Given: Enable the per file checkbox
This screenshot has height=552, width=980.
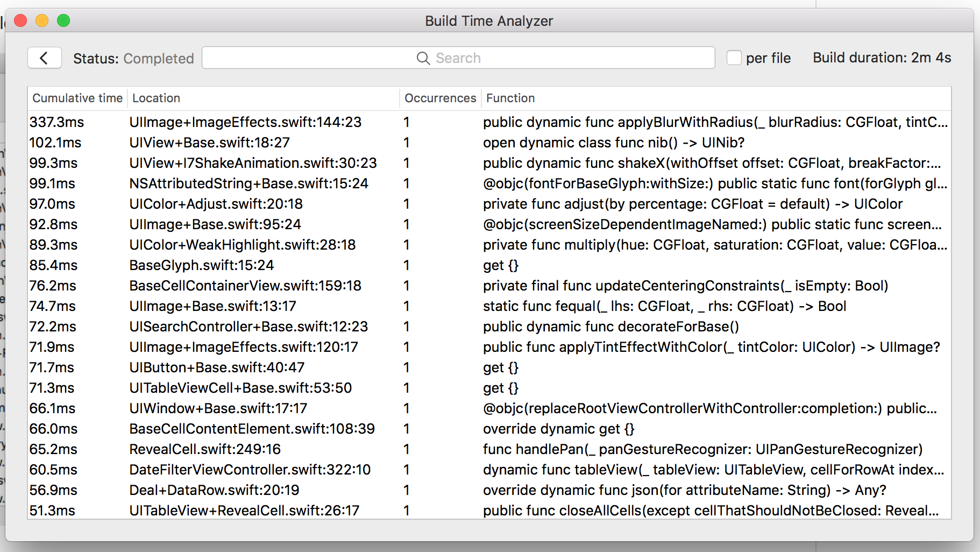Looking at the screenshot, I should click(734, 58).
